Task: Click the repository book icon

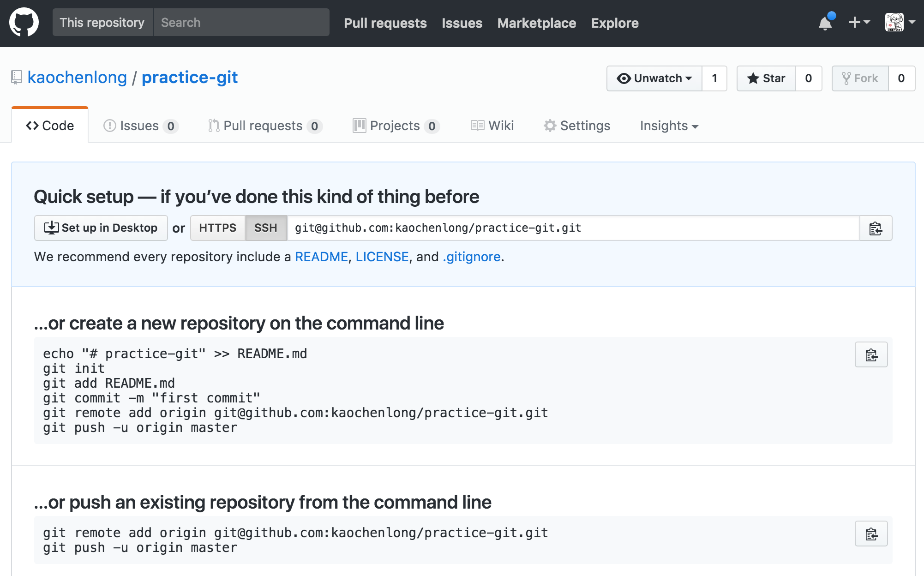Action: [x=17, y=77]
